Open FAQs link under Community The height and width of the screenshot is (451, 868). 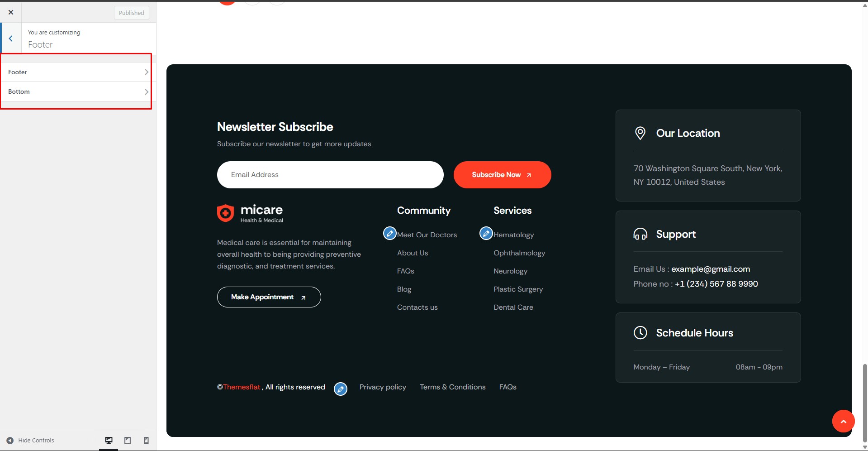pyautogui.click(x=406, y=271)
